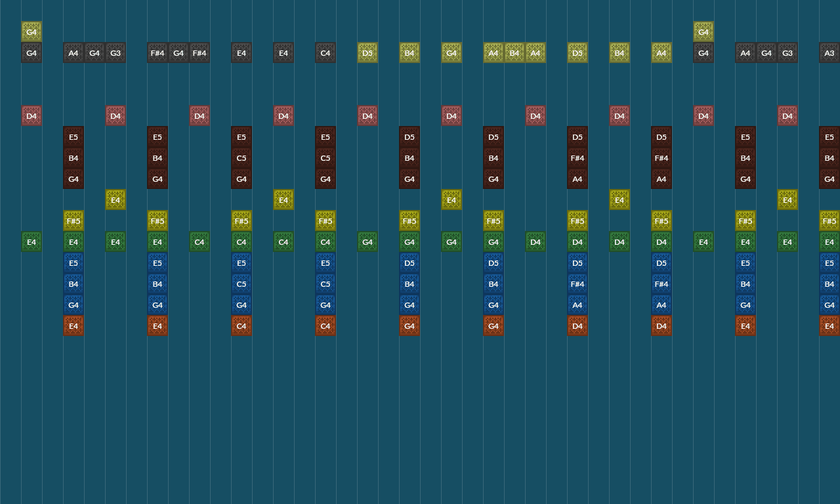Click the leftmost blue F#4 note

click(x=577, y=283)
